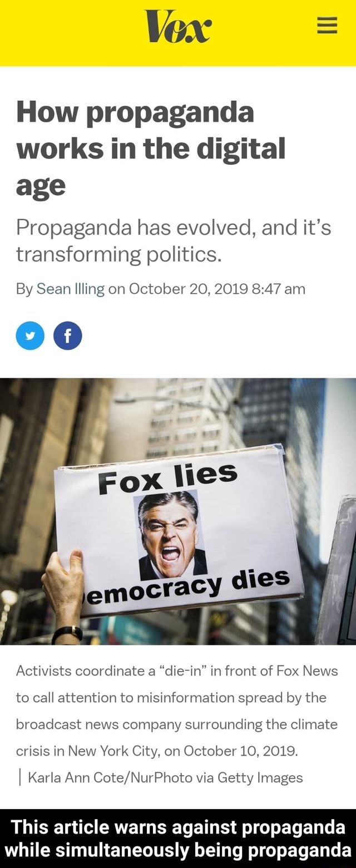Share the article on Facebook
The height and width of the screenshot is (868, 356).
coord(68,336)
